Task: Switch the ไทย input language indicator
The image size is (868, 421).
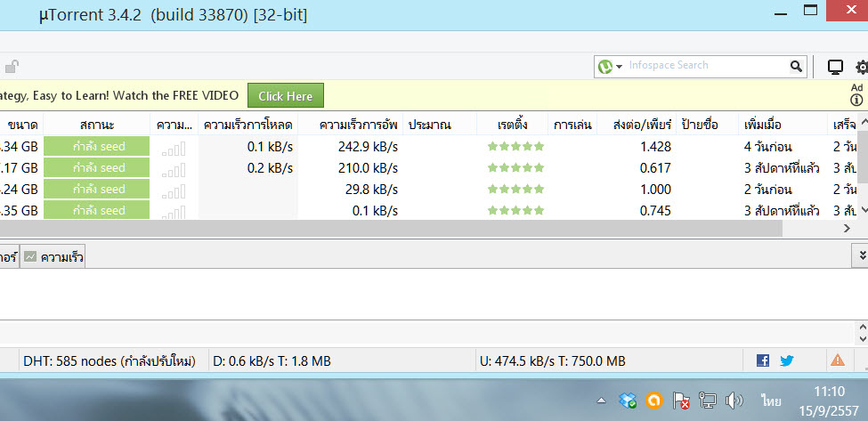Action: (771, 401)
